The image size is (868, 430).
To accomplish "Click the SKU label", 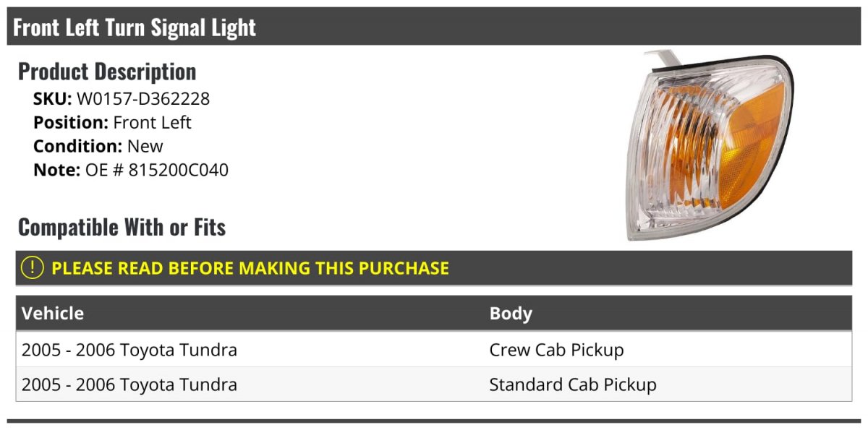I will 52,99.
